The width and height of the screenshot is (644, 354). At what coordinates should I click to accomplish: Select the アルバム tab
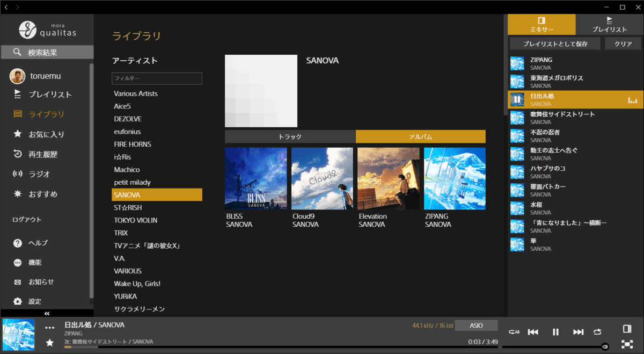tap(421, 136)
